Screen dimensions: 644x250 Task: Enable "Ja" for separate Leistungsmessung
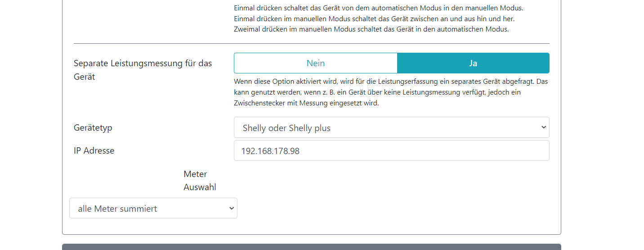(x=473, y=63)
